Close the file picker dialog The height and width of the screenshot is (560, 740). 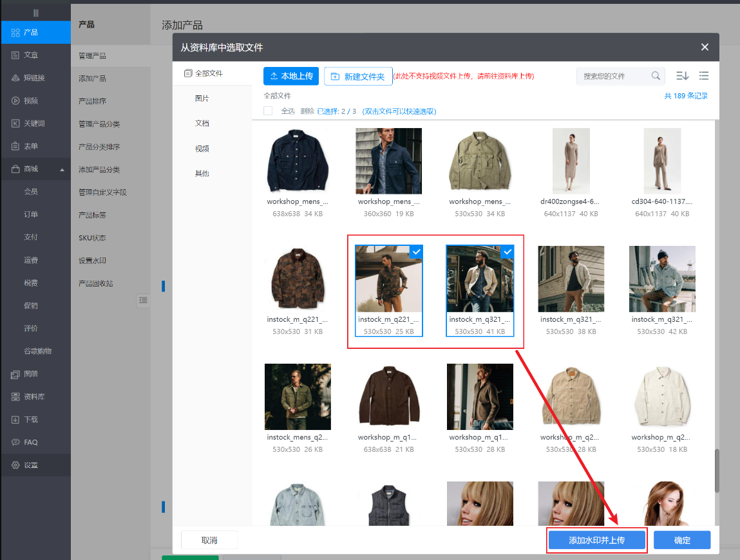(705, 47)
